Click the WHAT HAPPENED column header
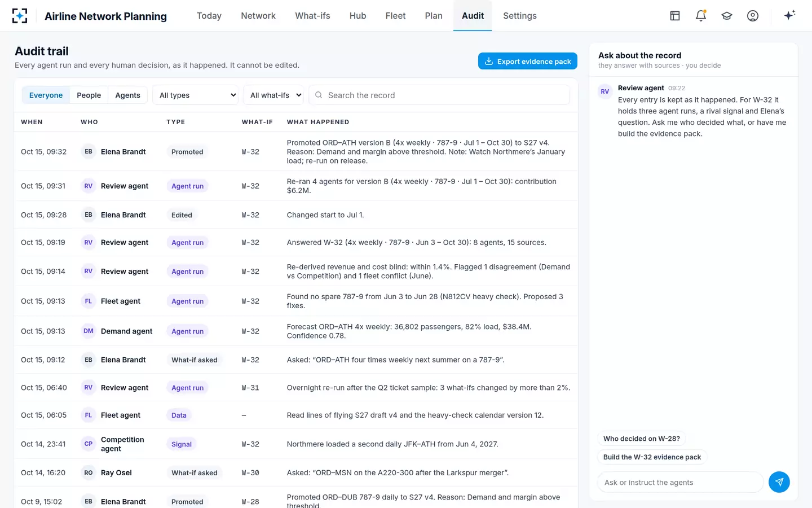The image size is (812, 508). click(x=318, y=122)
